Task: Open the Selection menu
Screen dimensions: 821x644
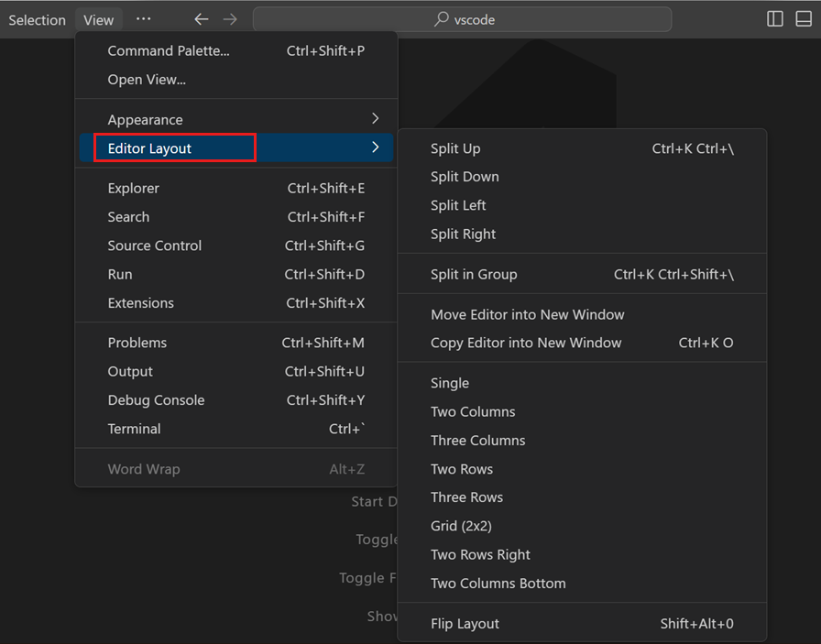Action: pos(36,18)
